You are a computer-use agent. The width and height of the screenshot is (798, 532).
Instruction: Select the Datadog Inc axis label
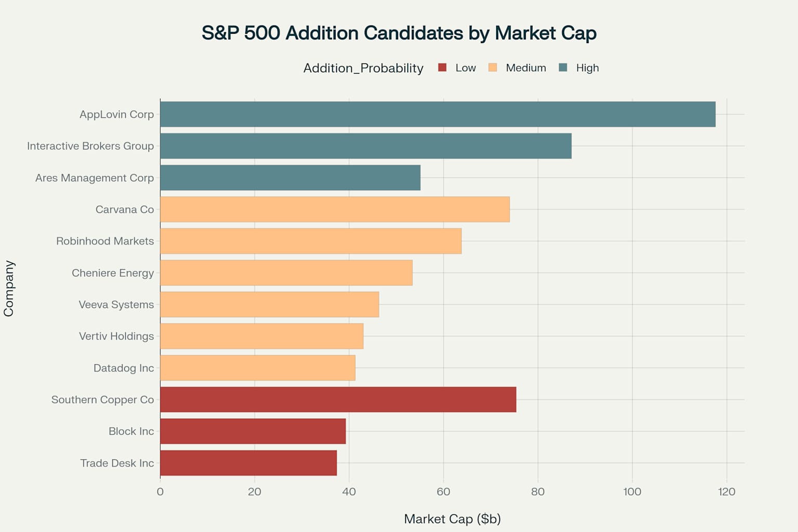point(124,368)
